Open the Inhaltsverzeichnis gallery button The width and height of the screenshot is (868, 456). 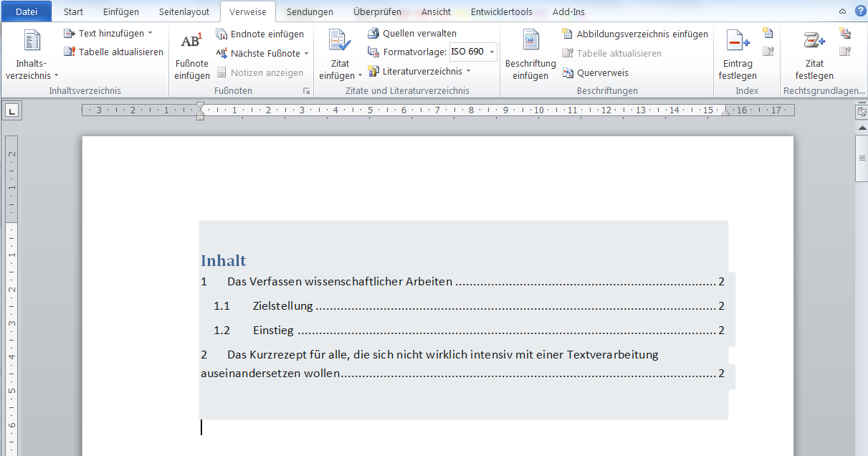pos(32,55)
